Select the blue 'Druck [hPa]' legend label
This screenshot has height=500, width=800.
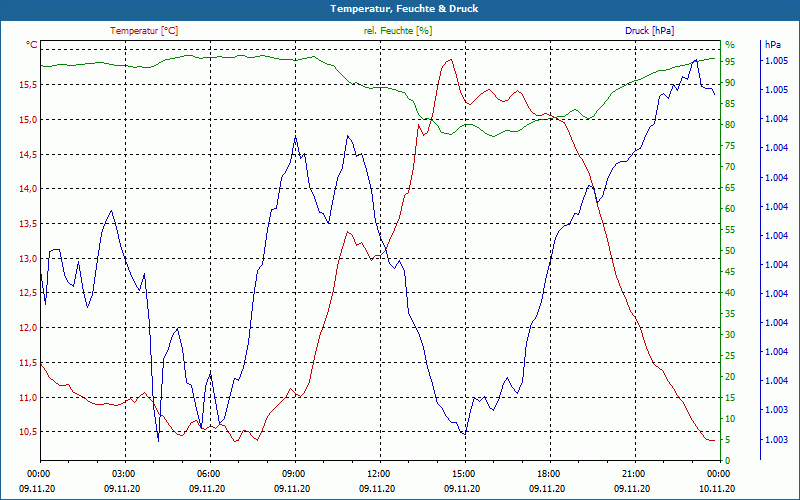click(649, 31)
